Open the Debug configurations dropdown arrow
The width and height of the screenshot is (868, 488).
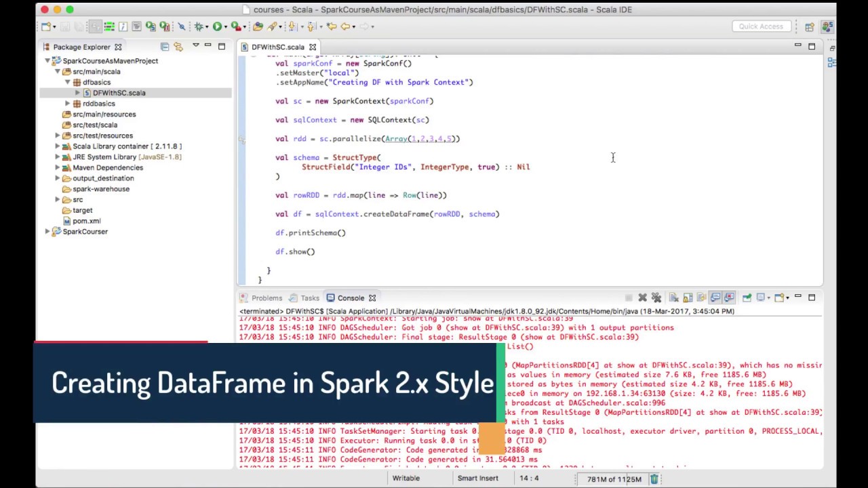point(207,26)
